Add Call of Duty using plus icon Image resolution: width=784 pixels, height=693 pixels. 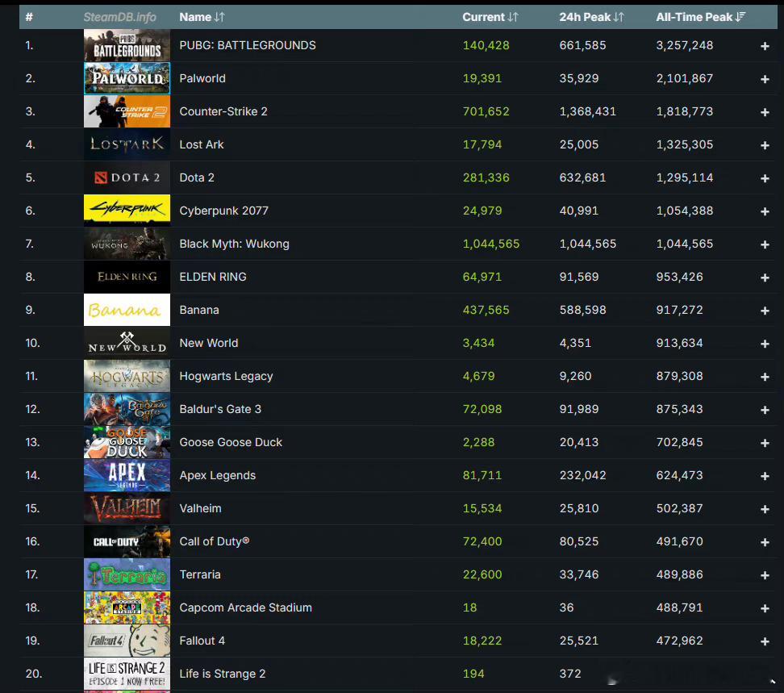[x=765, y=542]
